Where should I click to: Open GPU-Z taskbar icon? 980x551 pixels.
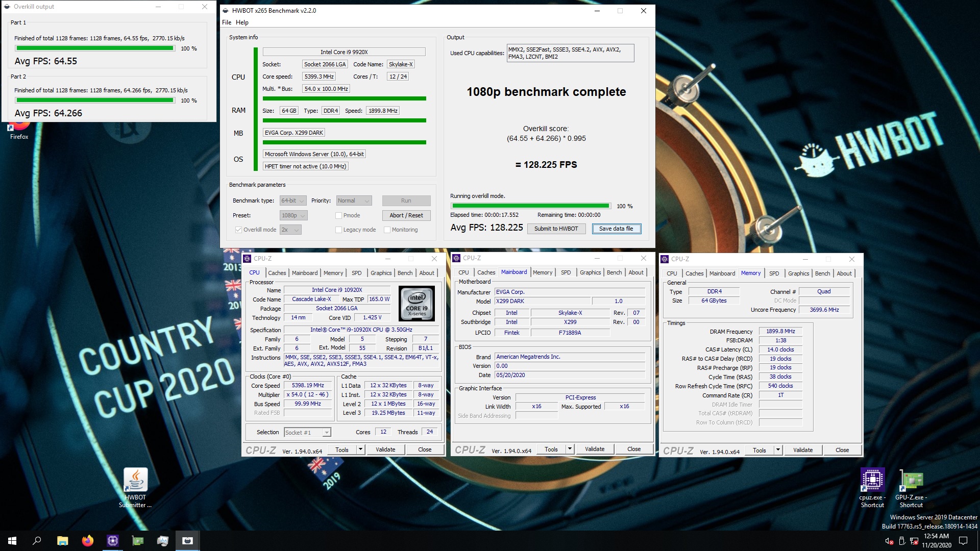point(137,541)
